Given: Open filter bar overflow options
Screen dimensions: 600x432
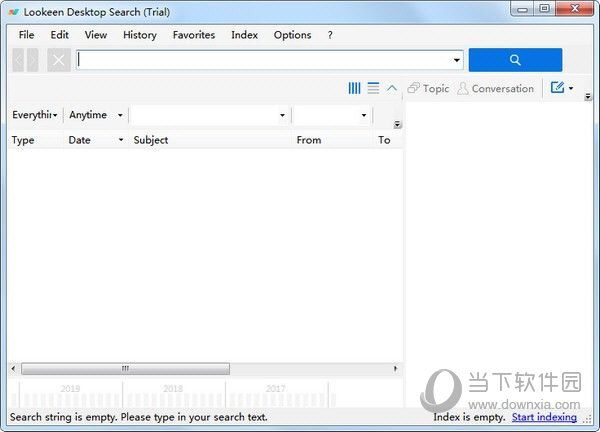Looking at the screenshot, I should [x=398, y=124].
